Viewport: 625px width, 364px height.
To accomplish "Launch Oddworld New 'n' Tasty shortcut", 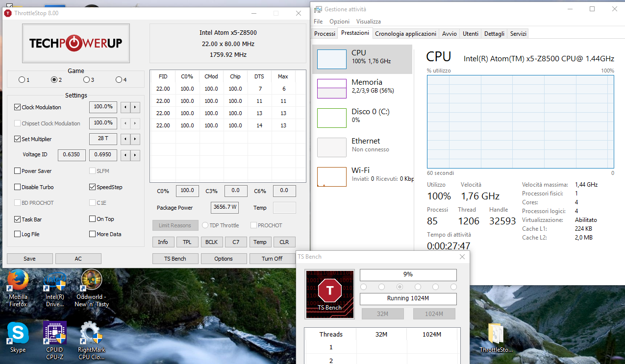I will 92,288.
